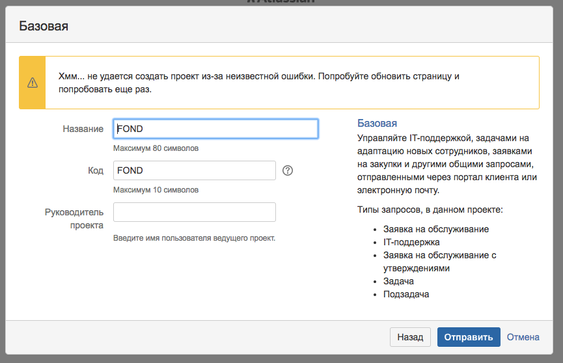Image resolution: width=563 pixels, height=363 pixels.
Task: Click the Задача list item
Action: coord(398,281)
